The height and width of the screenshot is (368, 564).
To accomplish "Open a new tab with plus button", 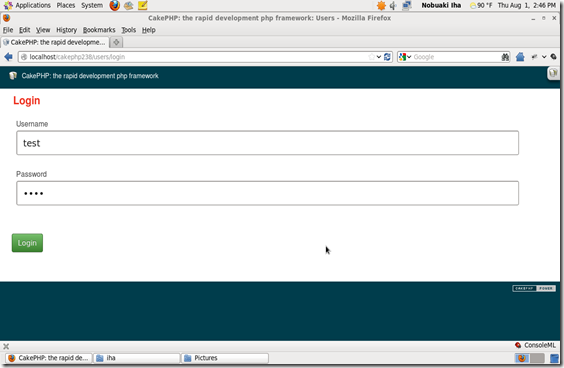I will [x=116, y=42].
